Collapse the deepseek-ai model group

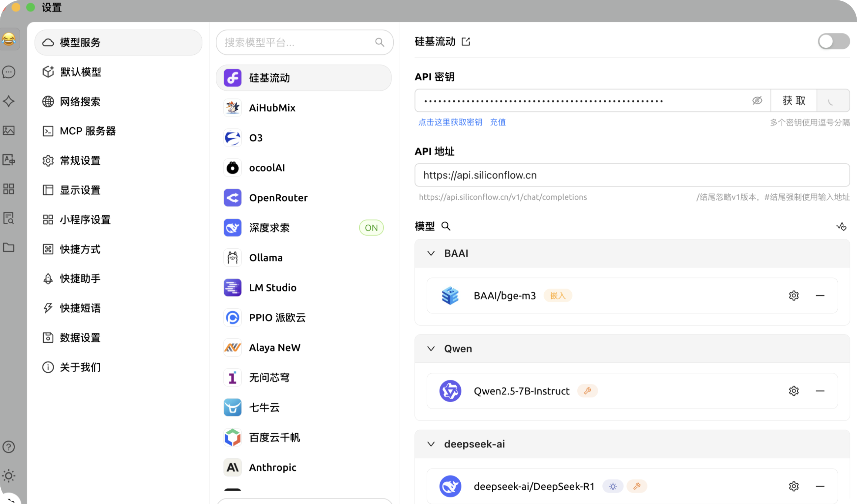click(431, 444)
